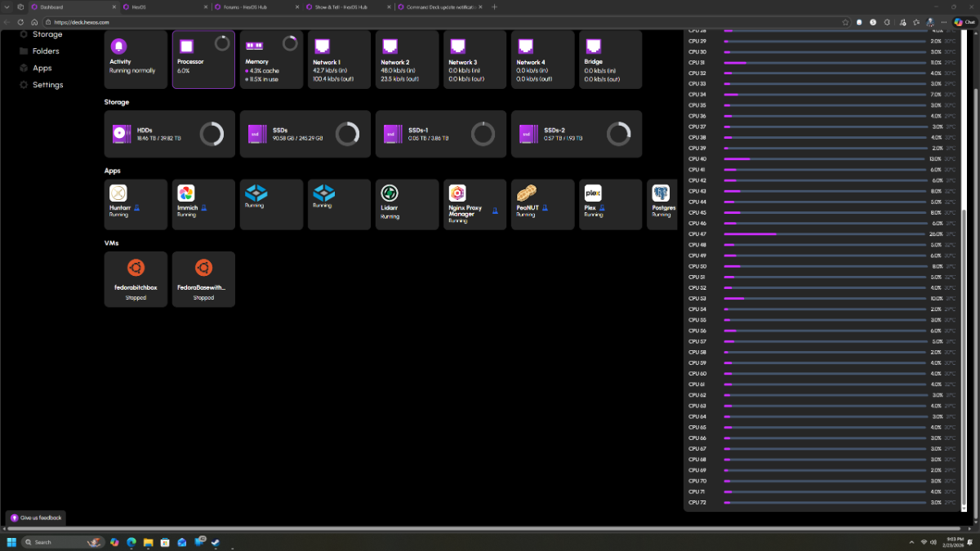Select the Bridge network card
Screen dimensions: 980x551
click(610, 60)
